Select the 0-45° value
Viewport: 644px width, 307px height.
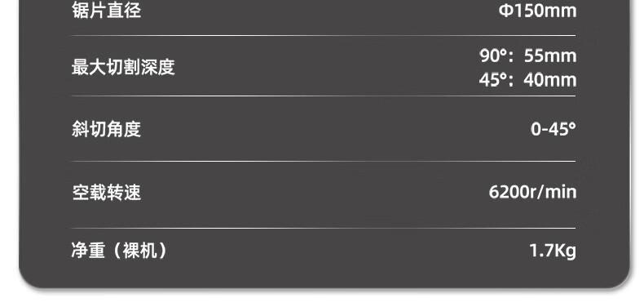pyautogui.click(x=553, y=129)
